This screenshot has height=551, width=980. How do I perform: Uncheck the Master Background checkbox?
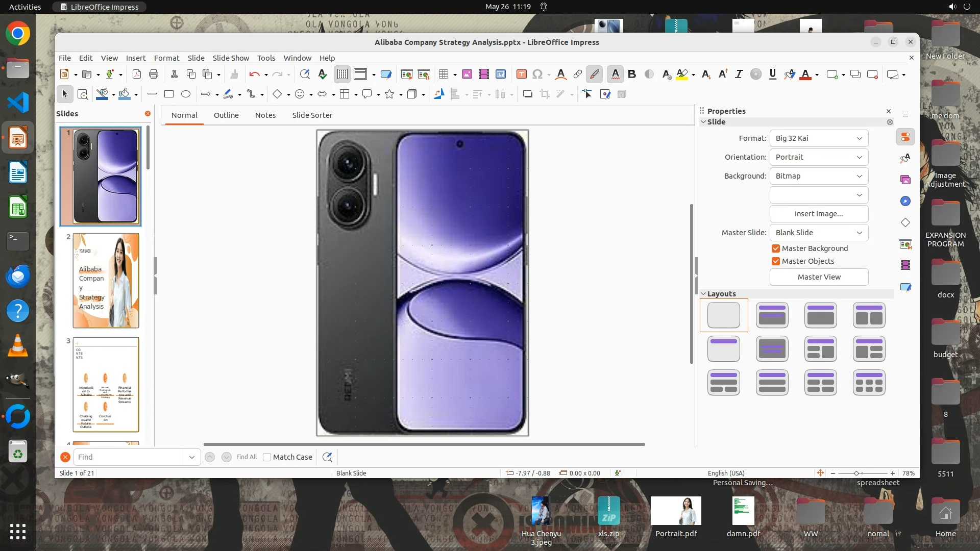coord(776,248)
